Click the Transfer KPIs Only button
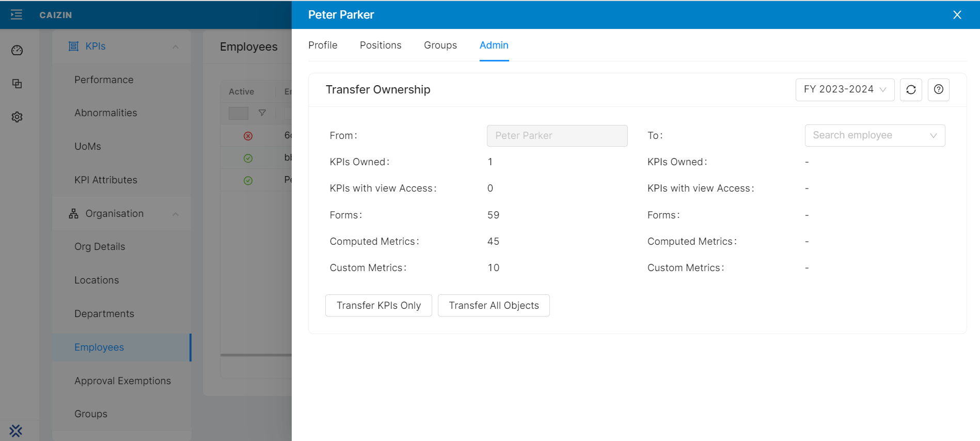 coord(378,306)
